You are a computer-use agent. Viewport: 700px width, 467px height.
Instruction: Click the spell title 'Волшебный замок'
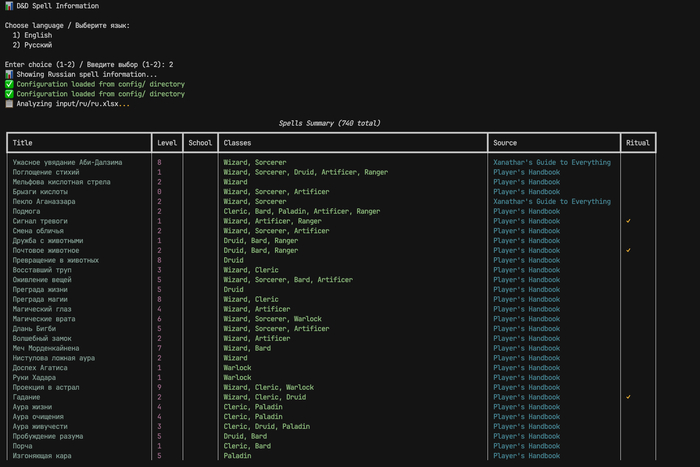pyautogui.click(x=42, y=338)
